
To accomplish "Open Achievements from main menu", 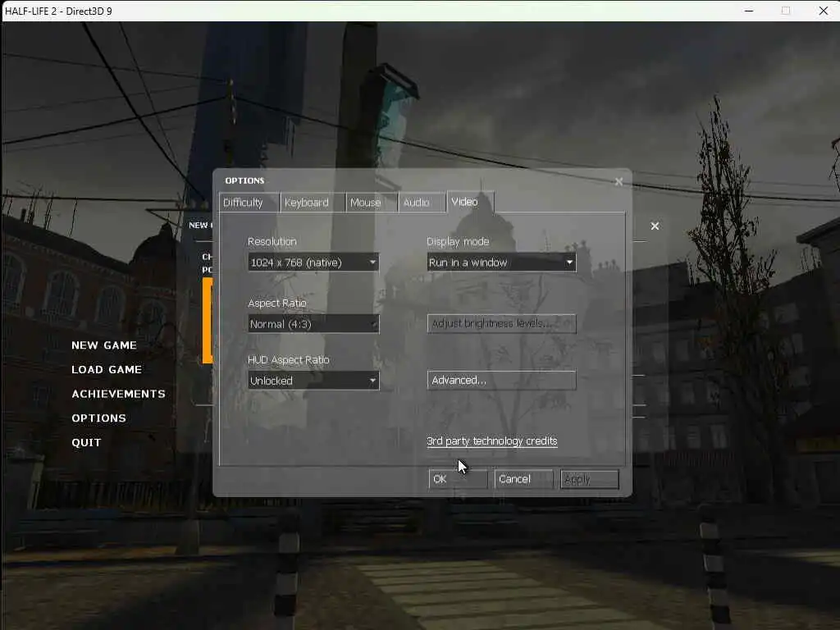I will (118, 394).
